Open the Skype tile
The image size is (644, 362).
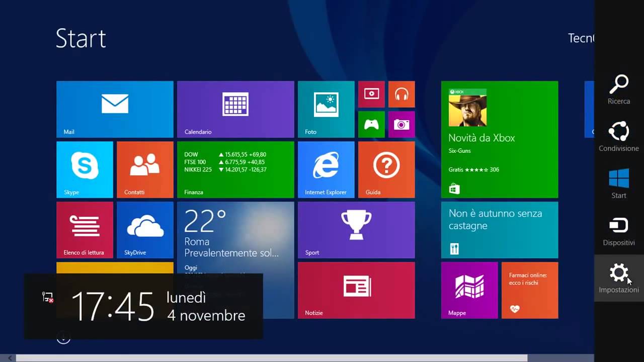[x=85, y=169]
